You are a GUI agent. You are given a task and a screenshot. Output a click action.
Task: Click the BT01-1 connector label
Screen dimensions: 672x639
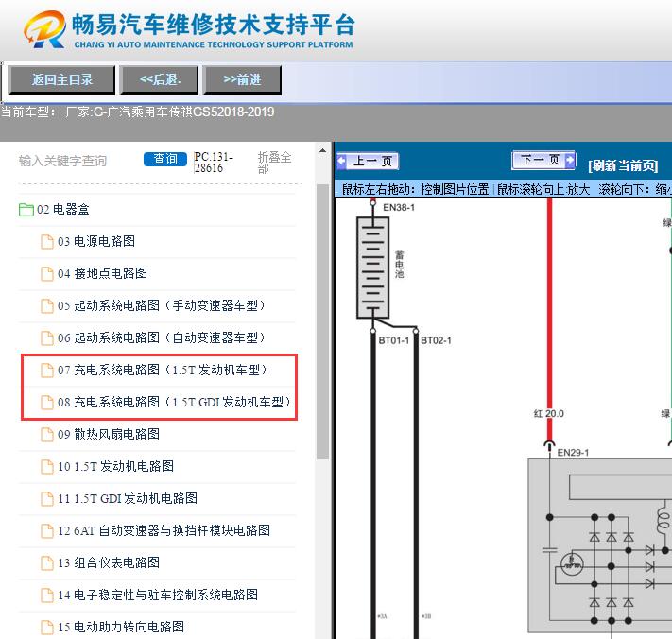(393, 340)
